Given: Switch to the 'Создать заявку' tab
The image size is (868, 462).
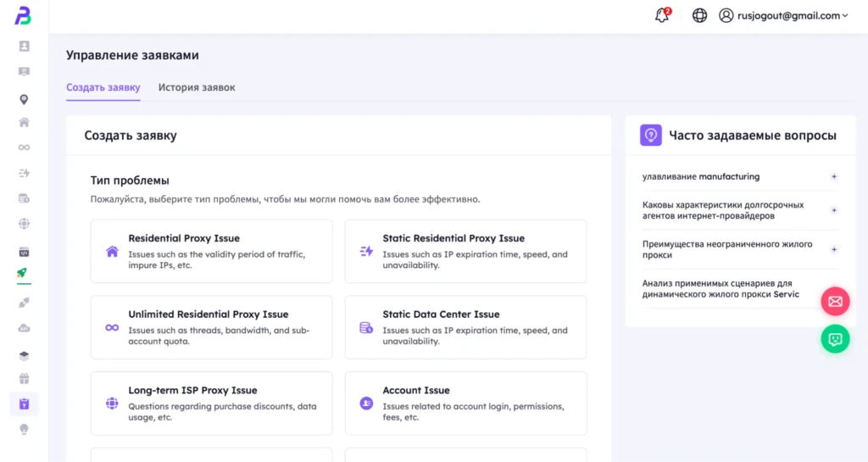Looking at the screenshot, I should (x=103, y=87).
